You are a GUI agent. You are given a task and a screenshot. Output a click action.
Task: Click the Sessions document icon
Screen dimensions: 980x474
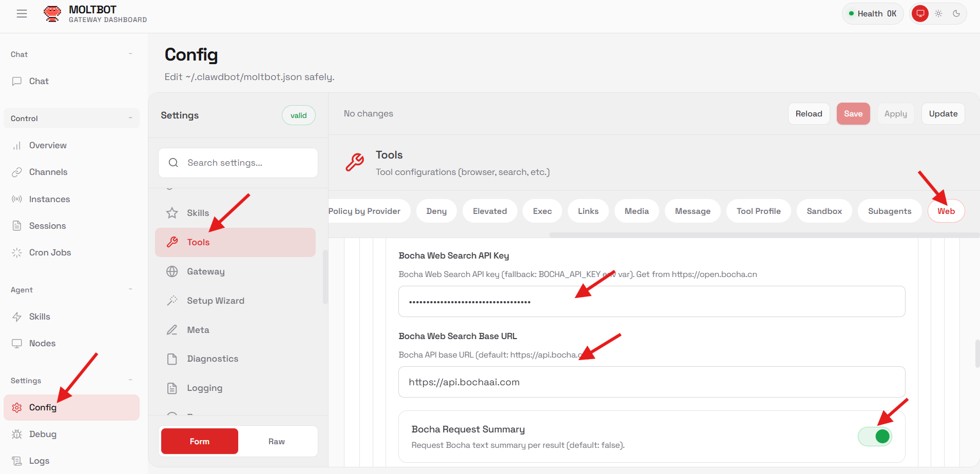click(x=17, y=226)
